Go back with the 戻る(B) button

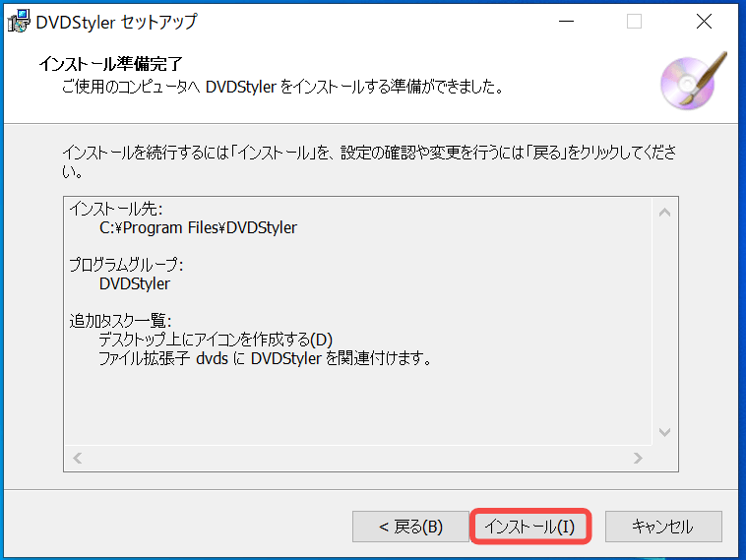click(x=410, y=527)
